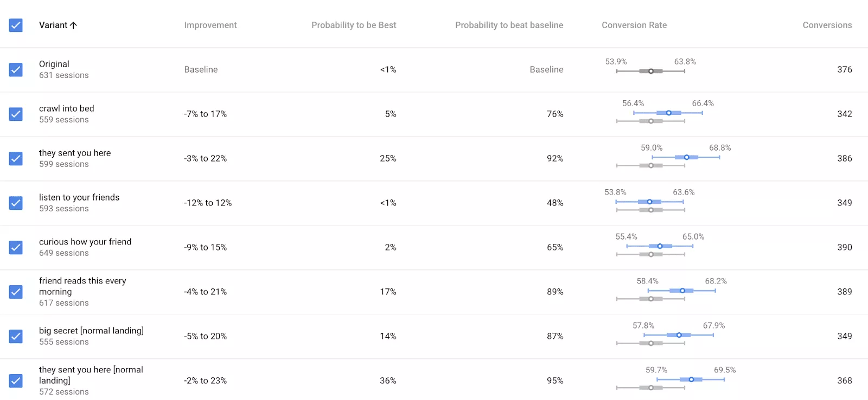
Task: Toggle curious how your friend checkbox
Action: coord(16,247)
